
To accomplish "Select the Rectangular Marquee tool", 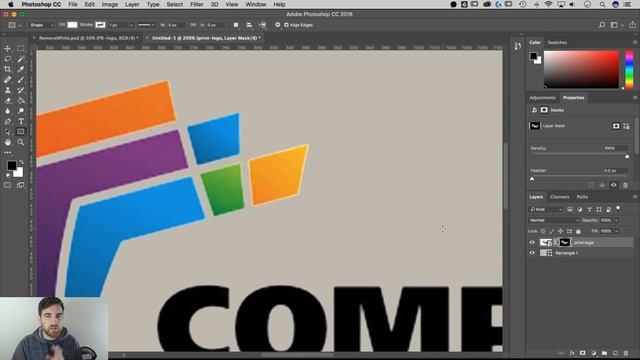I will coord(20,49).
